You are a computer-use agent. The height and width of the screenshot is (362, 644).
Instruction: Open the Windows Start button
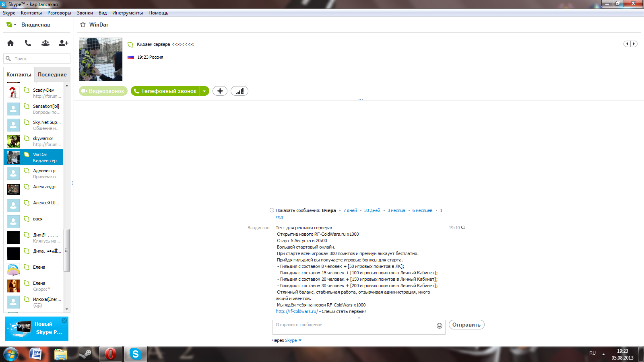pyautogui.click(x=11, y=354)
